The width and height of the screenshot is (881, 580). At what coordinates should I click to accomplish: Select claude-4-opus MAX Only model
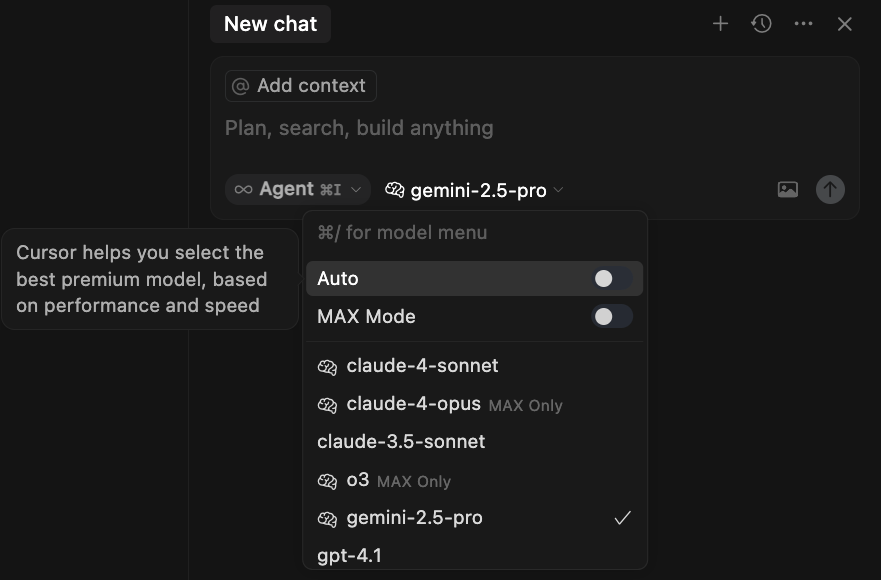pyautogui.click(x=474, y=404)
